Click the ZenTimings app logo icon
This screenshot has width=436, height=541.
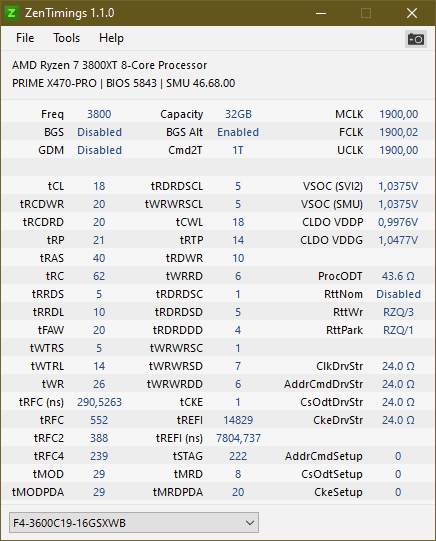12,13
